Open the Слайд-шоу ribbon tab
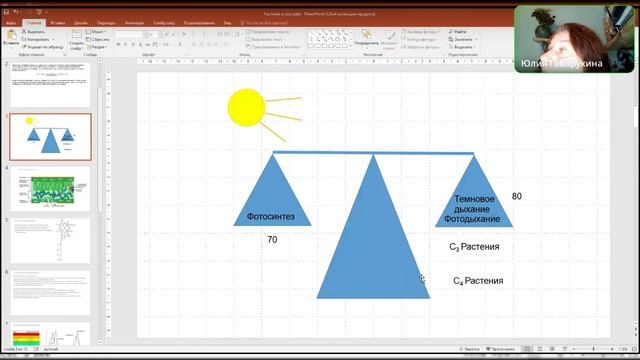This screenshot has width=640, height=360. click(164, 23)
